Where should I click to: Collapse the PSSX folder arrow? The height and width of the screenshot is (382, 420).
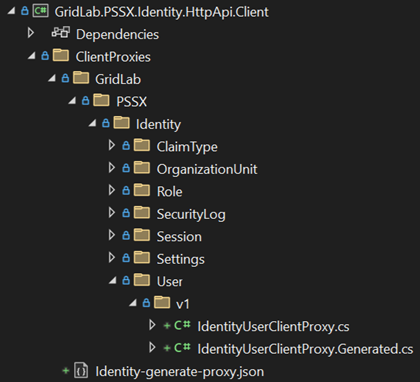point(72,101)
